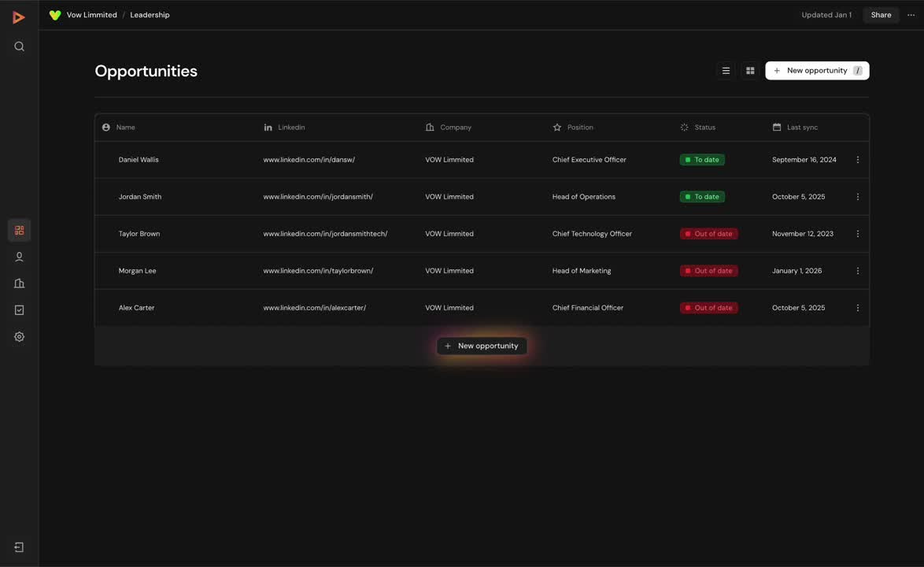Open the row menu for Daniel Wallis

point(857,159)
